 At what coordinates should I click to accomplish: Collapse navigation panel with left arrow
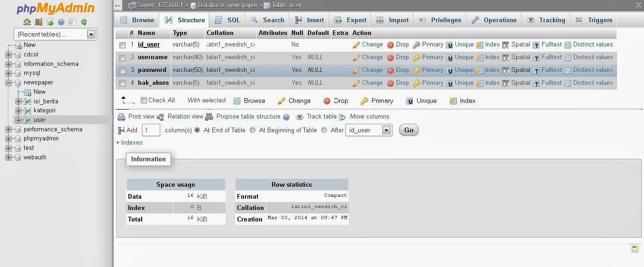coord(118,6)
